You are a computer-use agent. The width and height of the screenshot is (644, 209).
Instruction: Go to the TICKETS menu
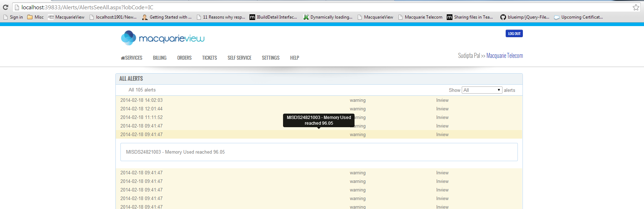coord(209,58)
